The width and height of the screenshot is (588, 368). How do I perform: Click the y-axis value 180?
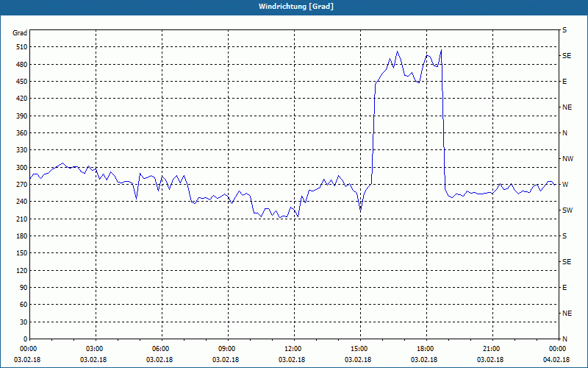pyautogui.click(x=22, y=236)
